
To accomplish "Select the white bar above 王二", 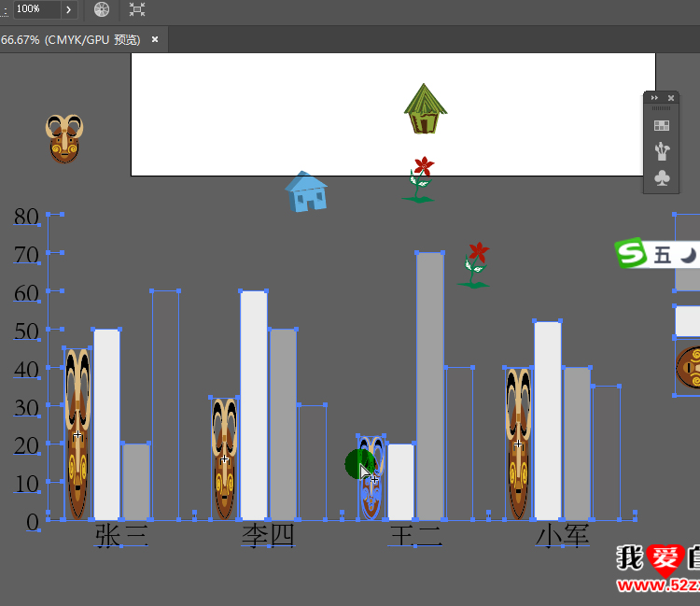I will coord(400,482).
